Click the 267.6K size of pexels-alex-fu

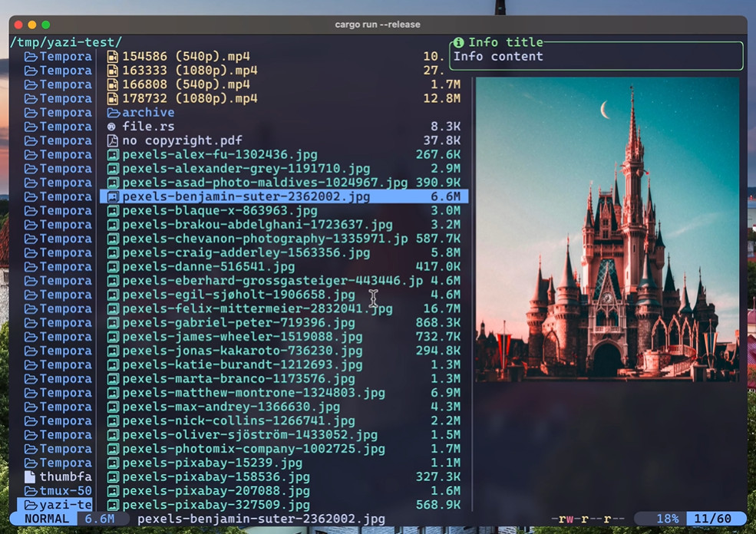point(438,155)
